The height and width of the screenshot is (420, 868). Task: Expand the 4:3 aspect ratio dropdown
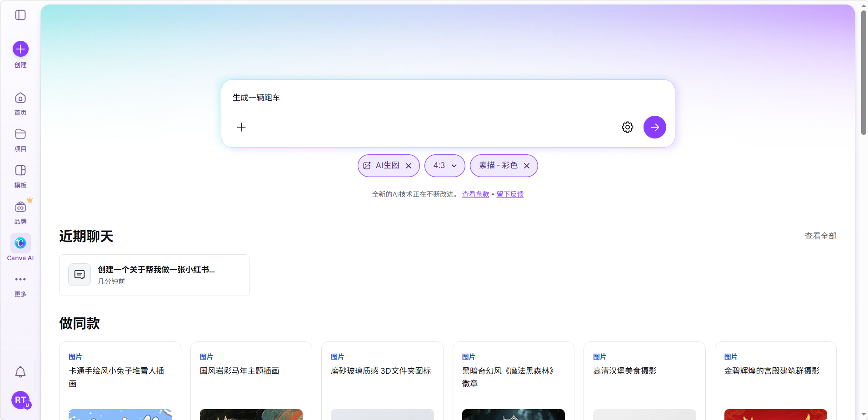pyautogui.click(x=444, y=166)
